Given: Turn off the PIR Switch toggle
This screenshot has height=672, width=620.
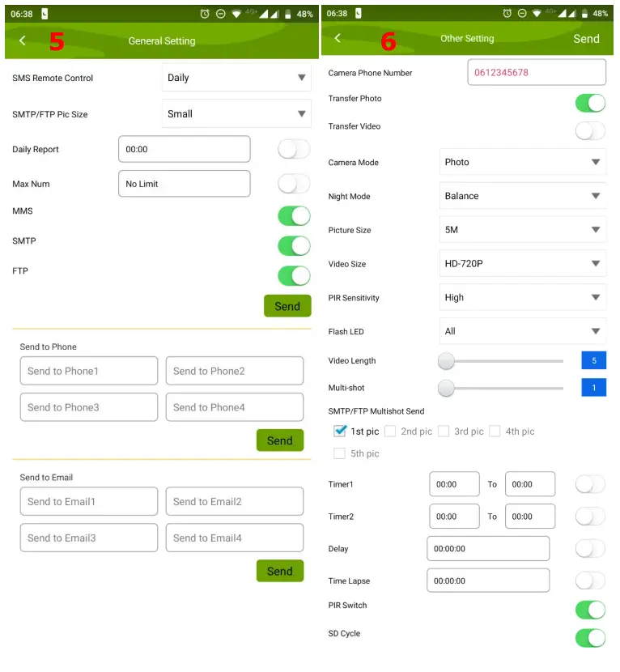Looking at the screenshot, I should click(x=590, y=610).
